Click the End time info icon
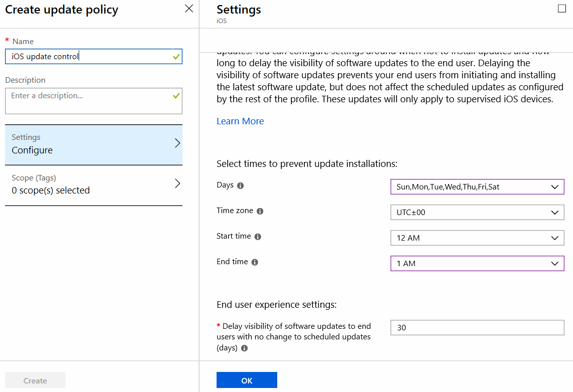This screenshot has height=392, width=573. pos(255,262)
